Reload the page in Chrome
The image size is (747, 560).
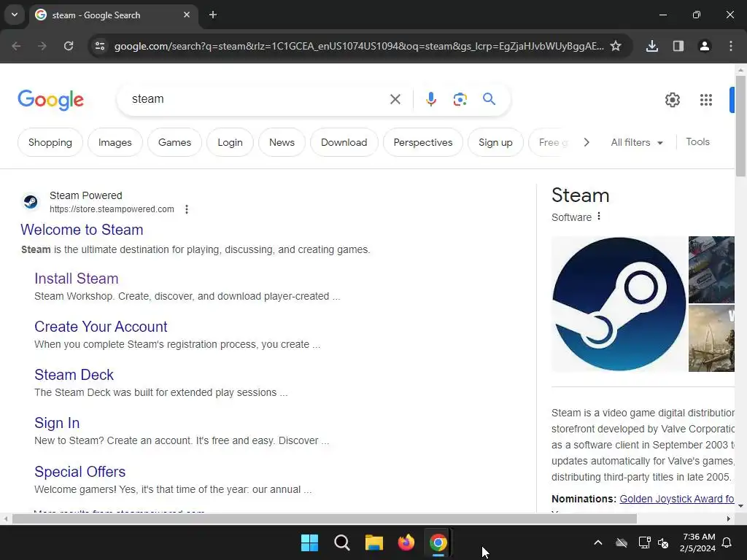click(x=69, y=46)
